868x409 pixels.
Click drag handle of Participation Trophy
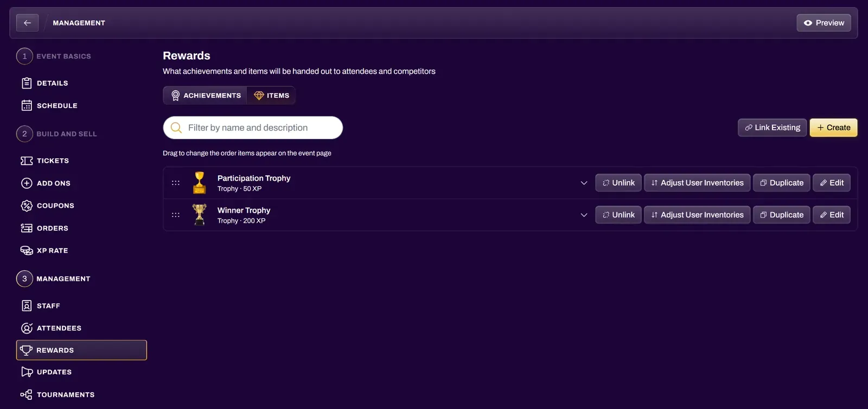[x=176, y=183]
